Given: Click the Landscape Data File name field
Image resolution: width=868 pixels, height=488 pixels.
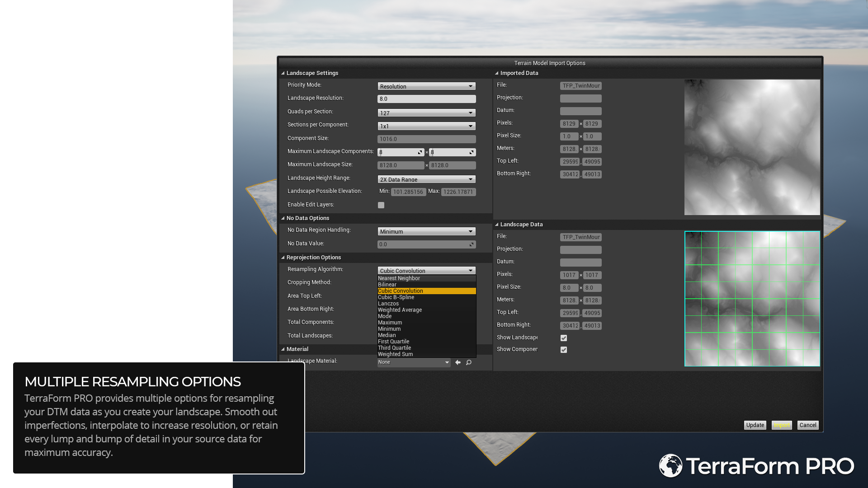Looking at the screenshot, I should [581, 237].
